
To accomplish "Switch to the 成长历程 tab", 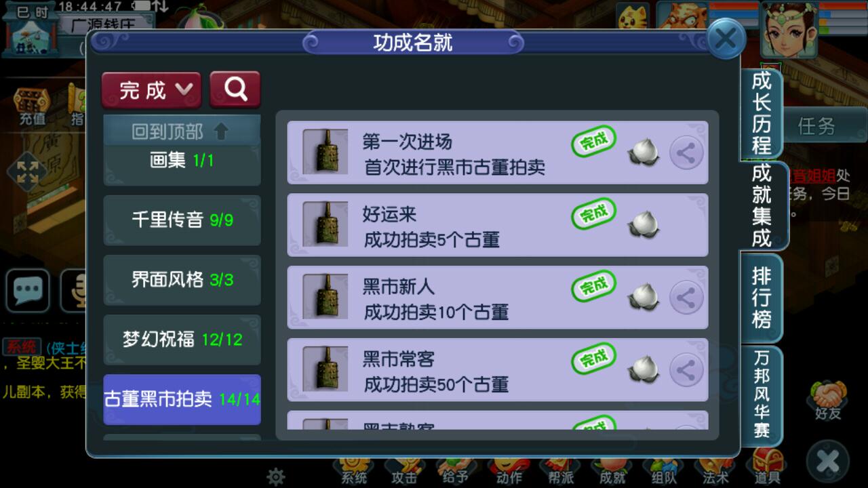I will pos(761,113).
